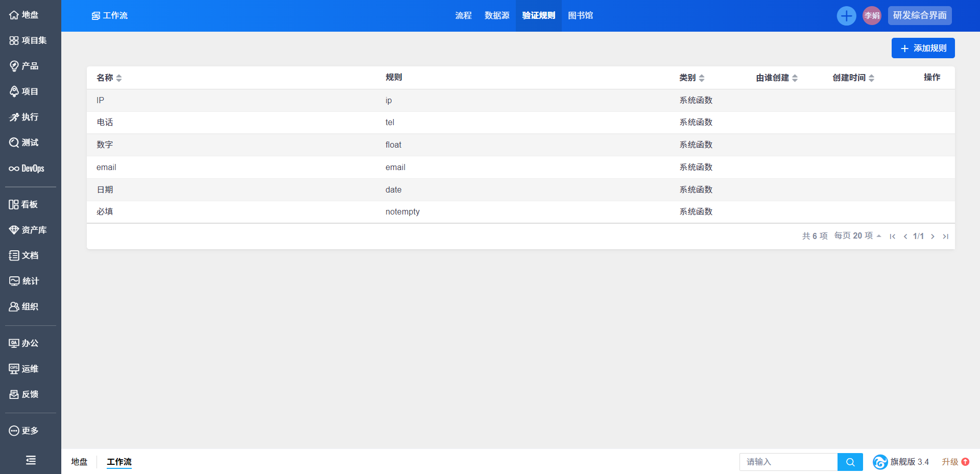Open DevOps from the sidebar
This screenshot has height=474, width=980.
(27, 169)
